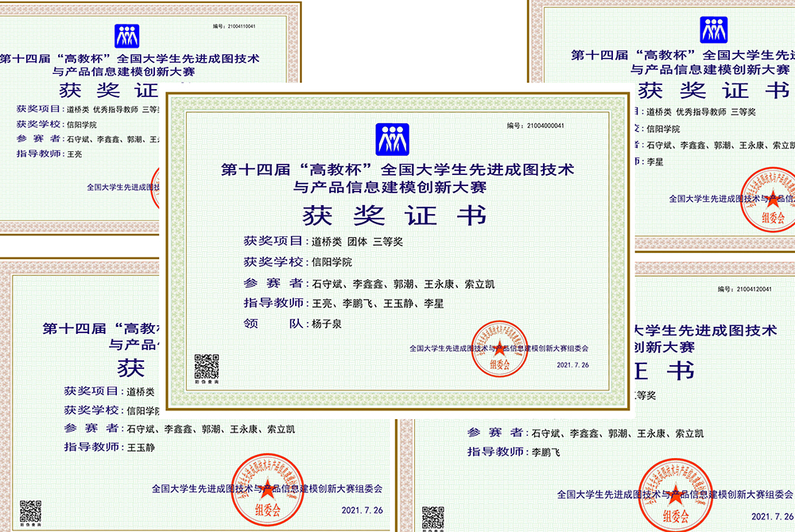Click the QR code on the bottom-left certificate
795x532 pixels.
click(30, 511)
